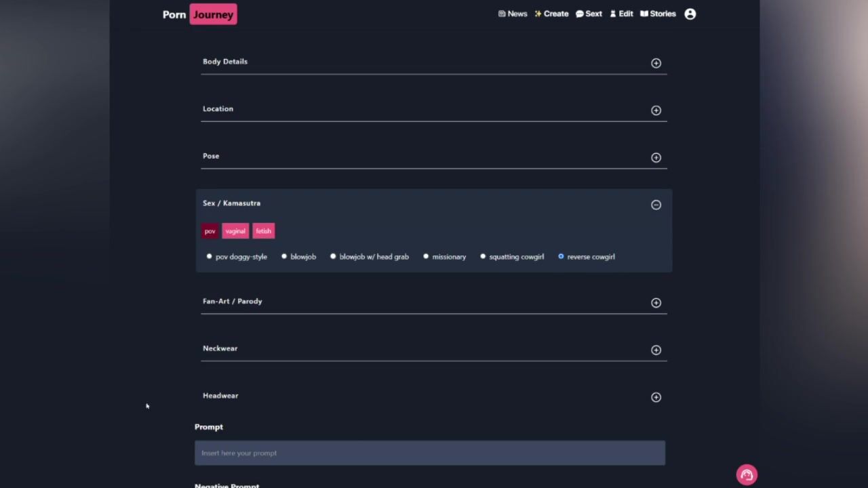The image size is (868, 488).
Task: Click the prompt text input field
Action: pyautogui.click(x=429, y=453)
